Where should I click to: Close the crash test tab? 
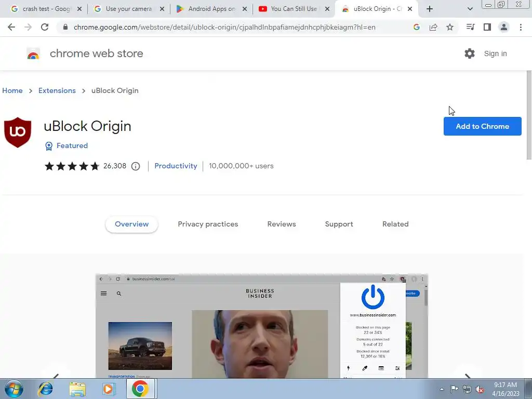point(79,9)
